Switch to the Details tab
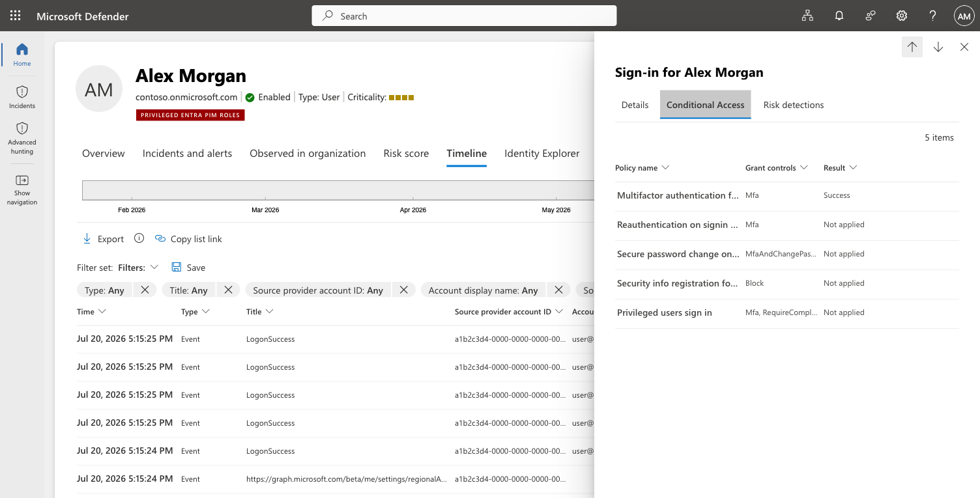The height and width of the screenshot is (498, 980). 635,105
